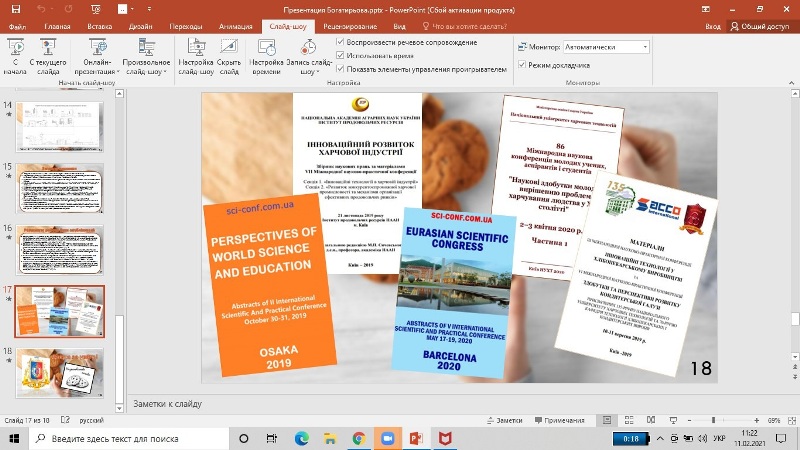800x450 pixels.
Task: Switch to the Вставка ribbon tab
Action: coord(100,28)
